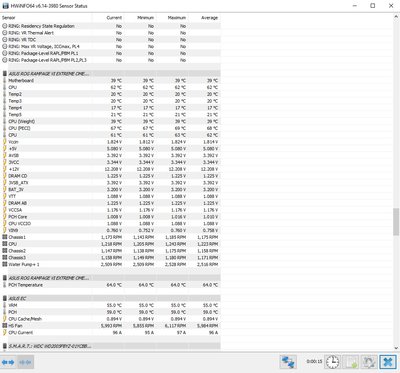Click the clock reset timer icon
Screen dimensions: 400x373
point(332,362)
